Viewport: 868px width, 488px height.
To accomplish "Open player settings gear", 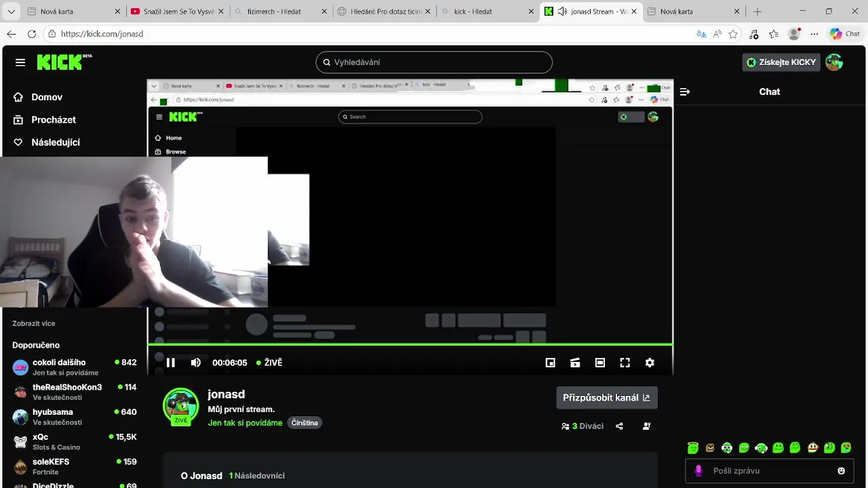I will 650,363.
